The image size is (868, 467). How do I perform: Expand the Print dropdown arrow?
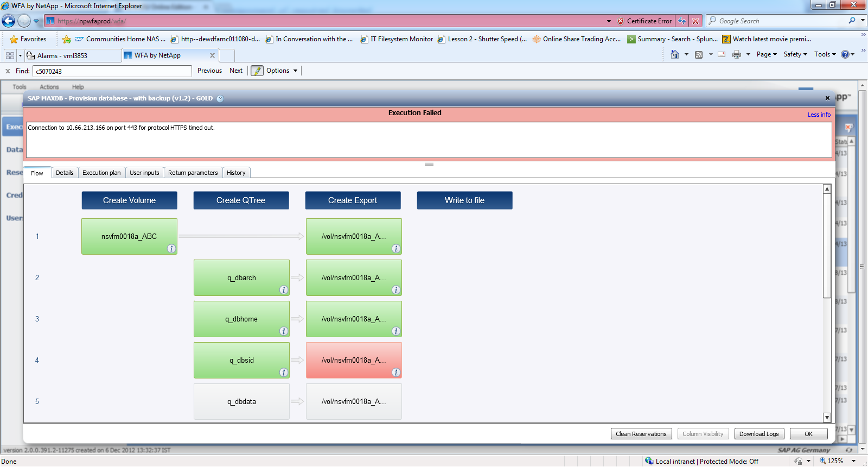(748, 54)
